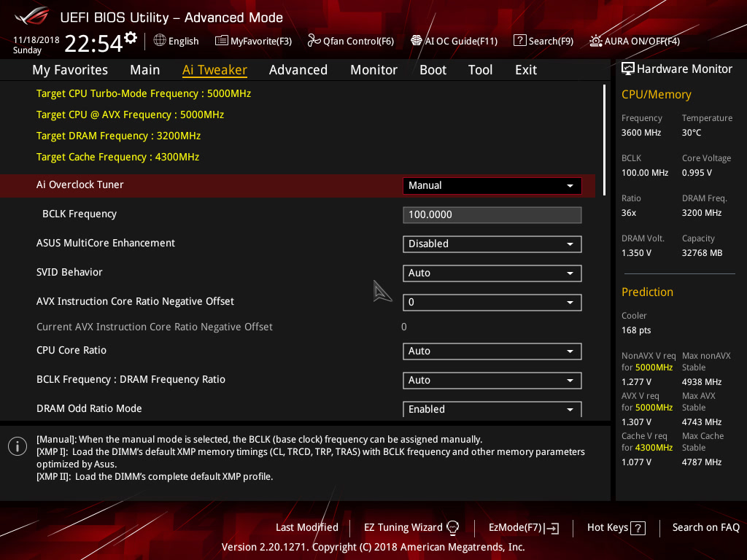Screen dimensions: 747x560
Task: Click the BCLK Frequency input field
Action: pyautogui.click(x=492, y=215)
